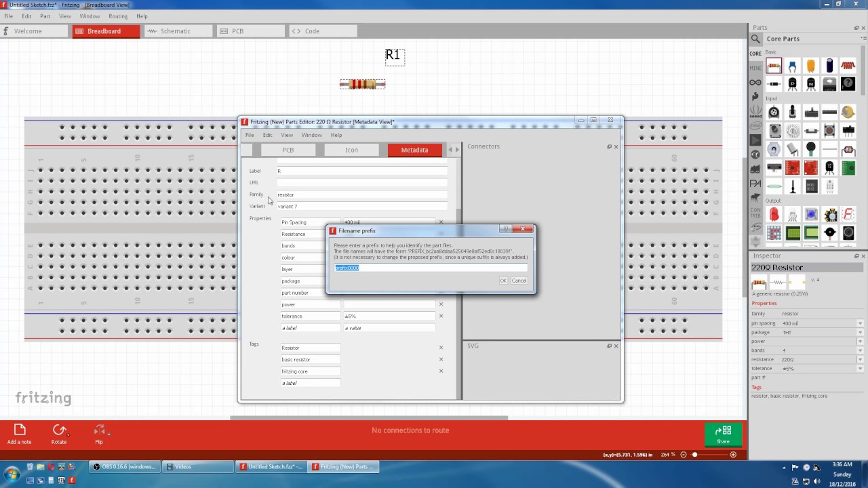Switch to Videos taskbar button

[199, 466]
